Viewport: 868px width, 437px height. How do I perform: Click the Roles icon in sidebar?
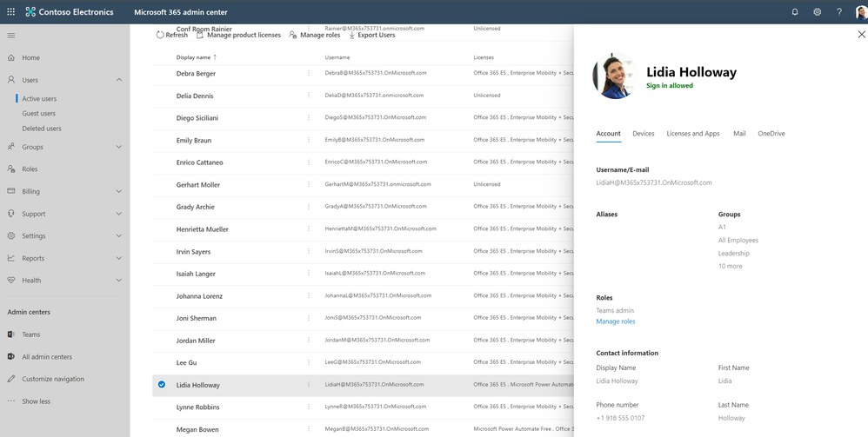(x=11, y=169)
